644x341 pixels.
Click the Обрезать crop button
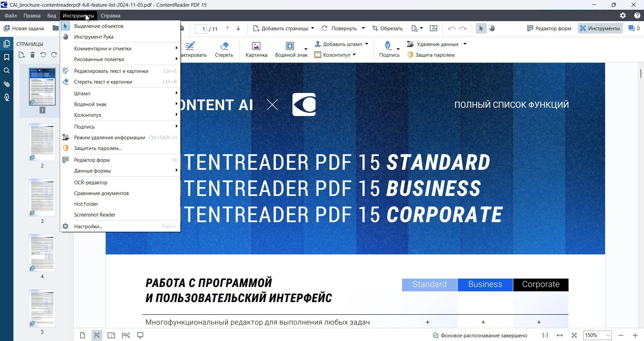pyautogui.click(x=387, y=29)
